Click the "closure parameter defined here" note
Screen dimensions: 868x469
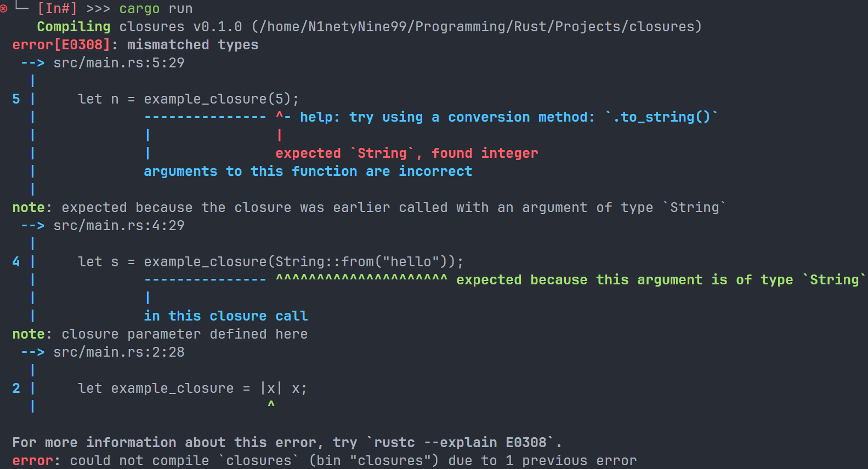(184, 334)
